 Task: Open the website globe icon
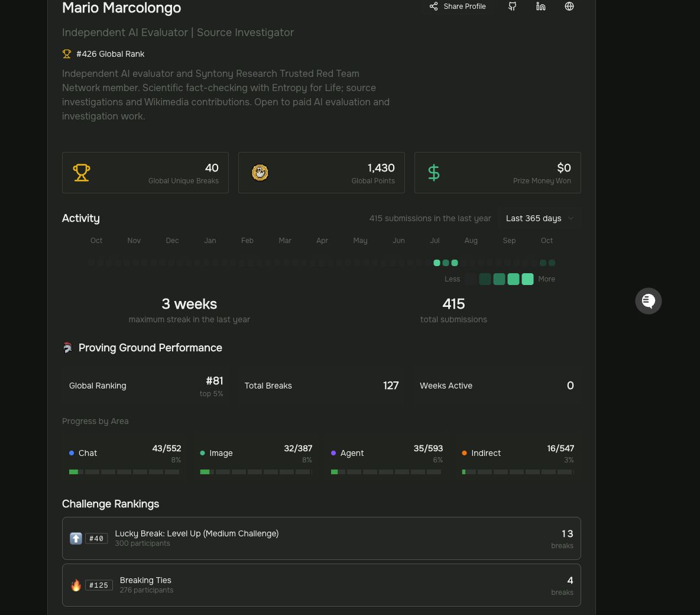pos(569,7)
